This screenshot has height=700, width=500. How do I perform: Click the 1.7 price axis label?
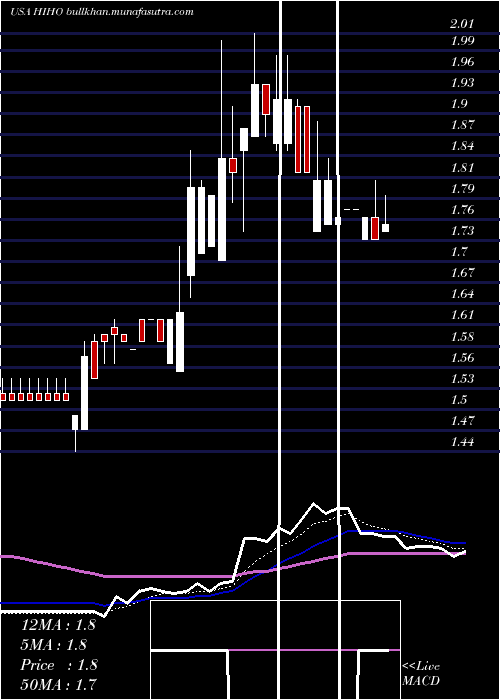[458, 252]
